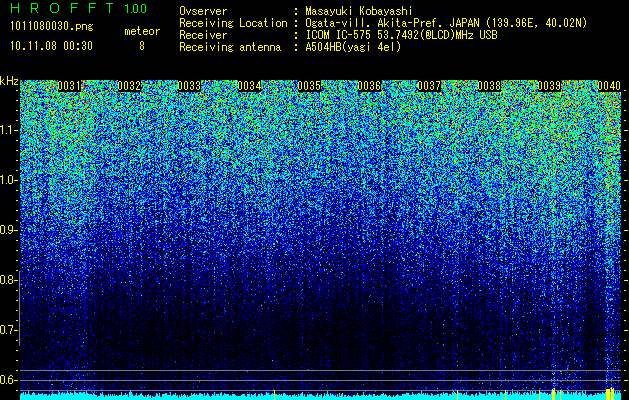The width and height of the screenshot is (629, 400).
Task: Select the 0032 time marker label
Action: click(x=129, y=86)
